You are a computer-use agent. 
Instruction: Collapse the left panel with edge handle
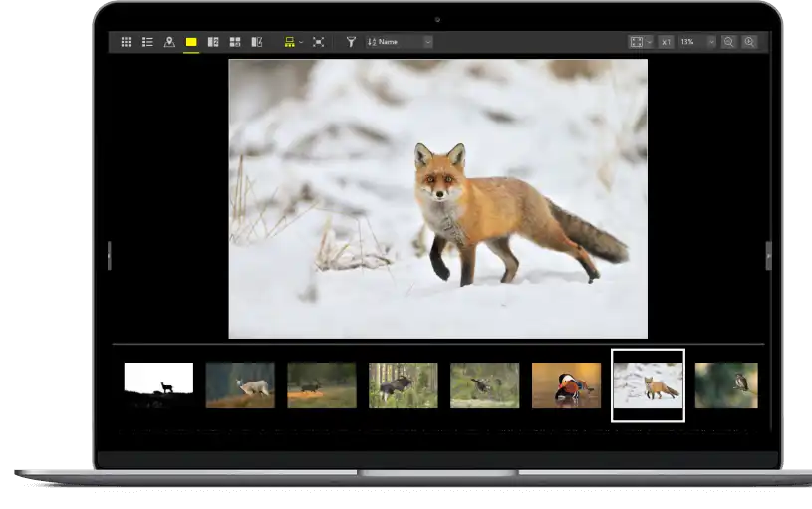coord(110,255)
